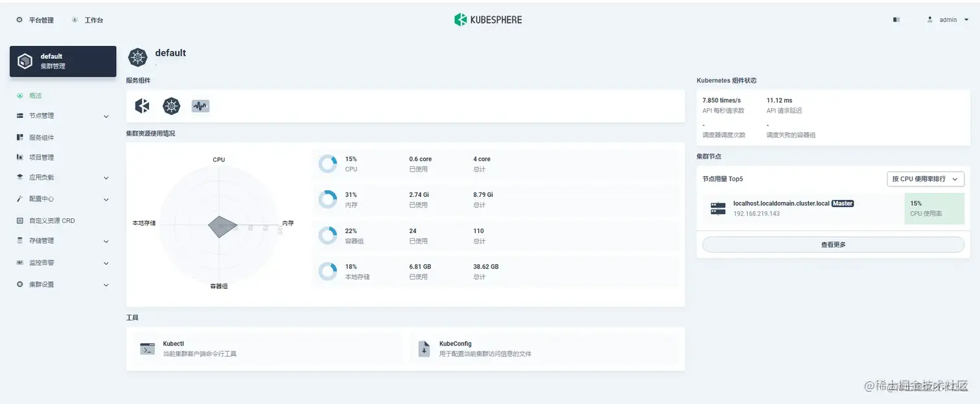The width and height of the screenshot is (980, 404).
Task: Select 概览 in the sidebar
Action: click(35, 96)
